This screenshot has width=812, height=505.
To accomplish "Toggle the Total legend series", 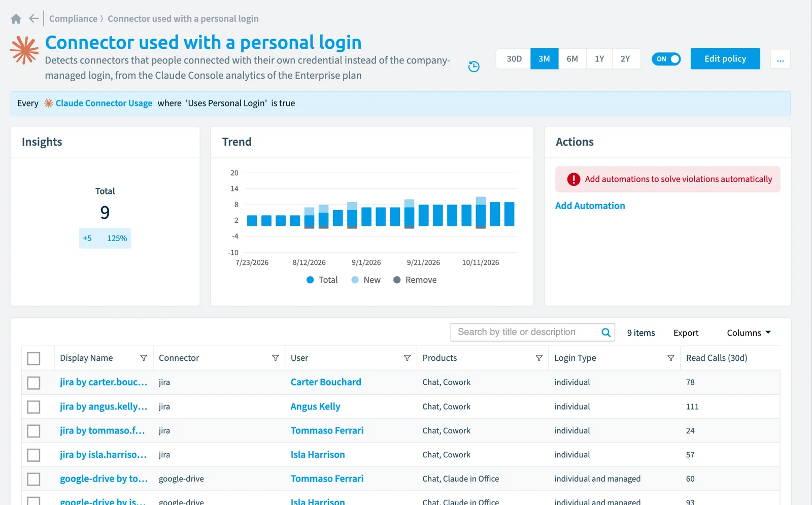I will click(x=322, y=280).
